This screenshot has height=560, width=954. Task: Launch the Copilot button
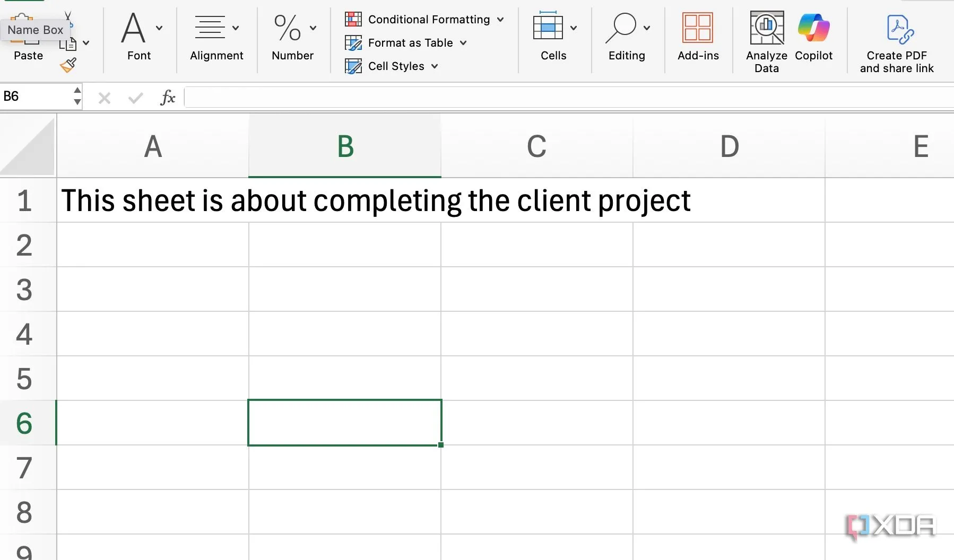click(813, 37)
